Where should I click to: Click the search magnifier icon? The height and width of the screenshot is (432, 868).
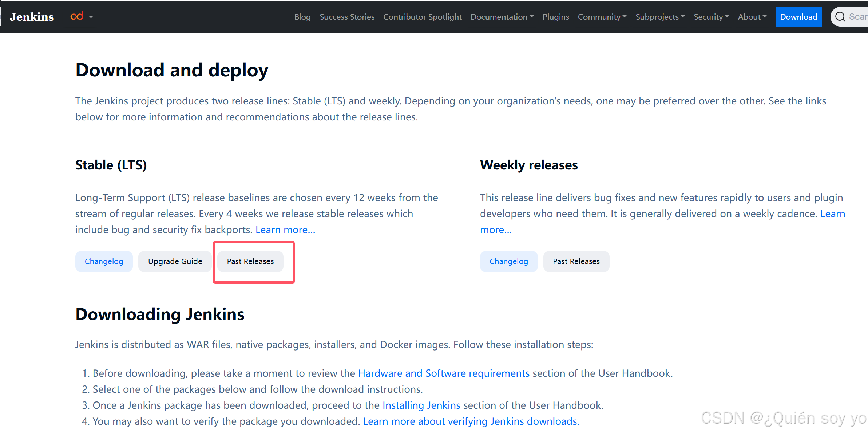[x=840, y=17]
